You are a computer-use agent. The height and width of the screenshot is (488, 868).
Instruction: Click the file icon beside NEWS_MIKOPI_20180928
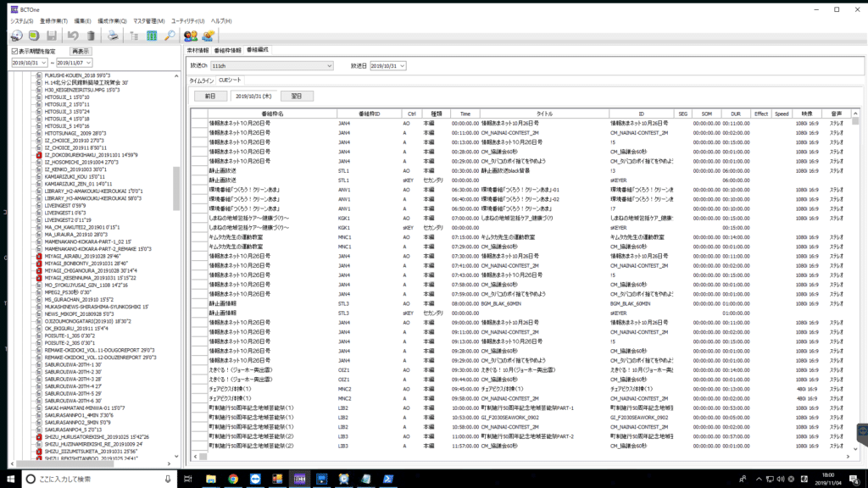click(39, 314)
